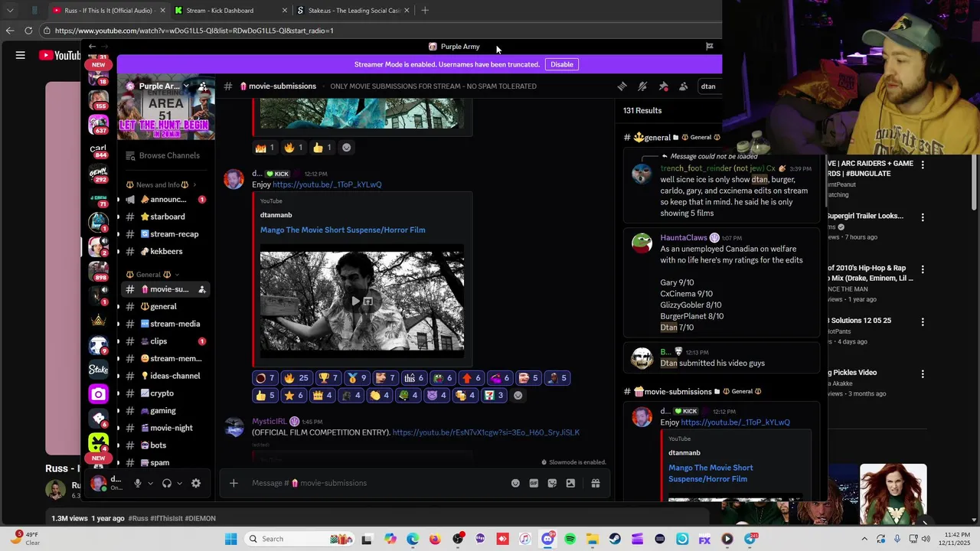The height and width of the screenshot is (551, 980).
Task: Toggle notification settings bell in header
Action: pyautogui.click(x=642, y=86)
